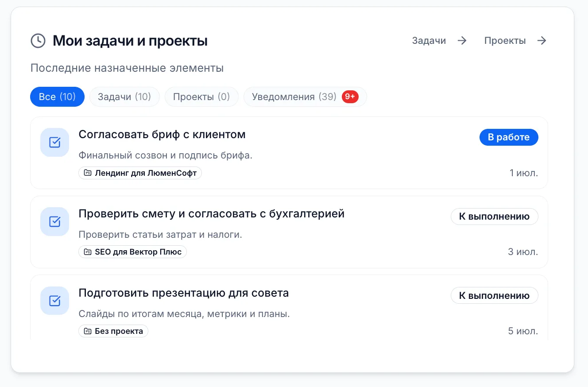Switch to the Проекты (0) filter tab
The width and height of the screenshot is (588, 387).
point(201,97)
